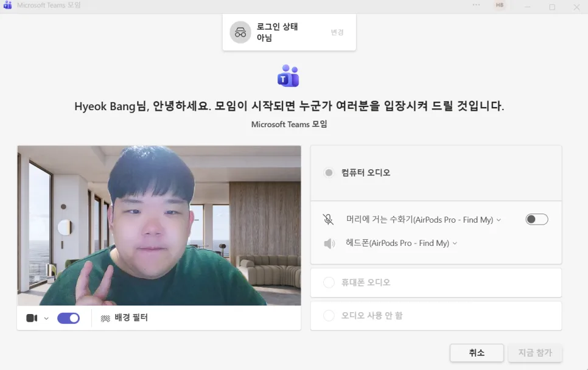Click the Microsoft Teams title bar icon
Screen dimensions: 588x370
pos(7,5)
